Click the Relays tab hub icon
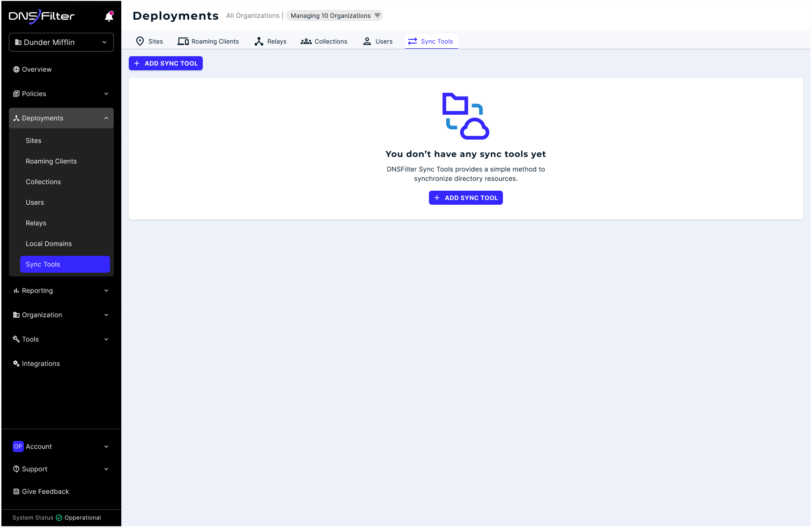The width and height of the screenshot is (812, 528). pos(259,41)
